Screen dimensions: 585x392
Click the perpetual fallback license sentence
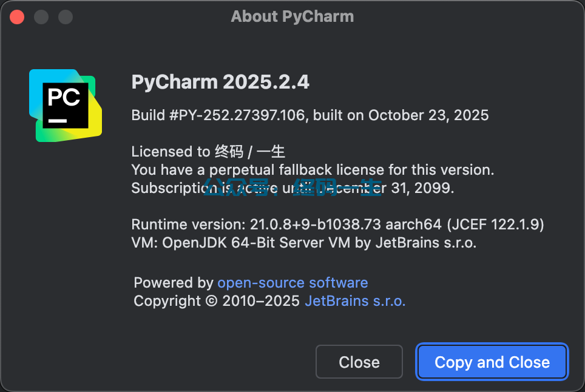click(313, 170)
